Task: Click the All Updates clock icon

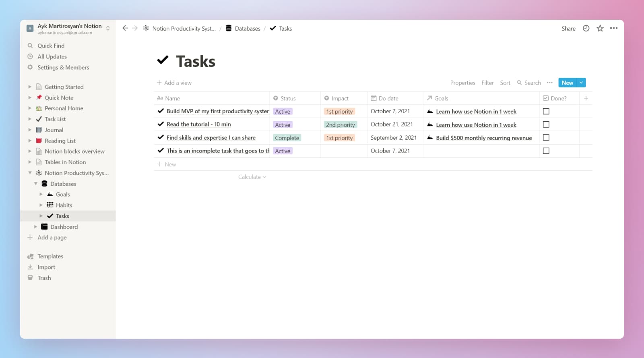Action: click(30, 56)
